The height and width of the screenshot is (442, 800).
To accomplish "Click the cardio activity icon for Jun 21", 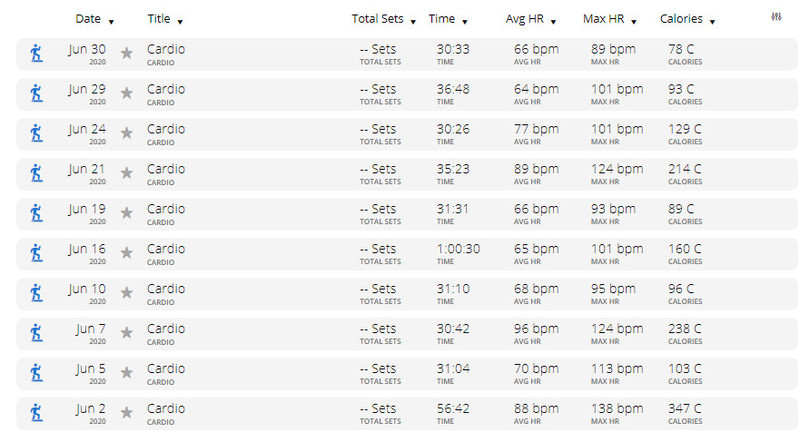I will [x=36, y=173].
